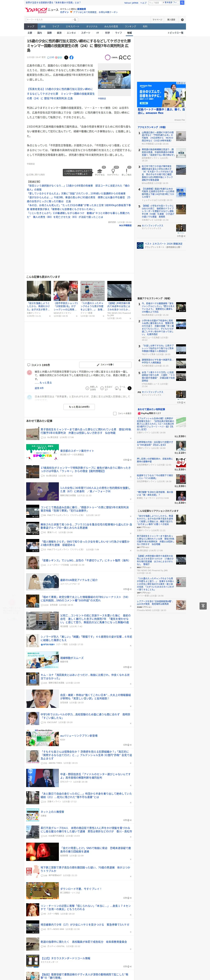The image size is (210, 980).
Task: Open the 地域 category
Action: click(x=129, y=33)
